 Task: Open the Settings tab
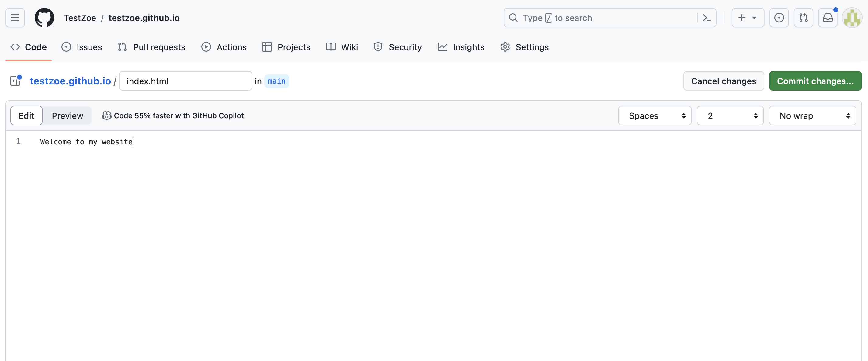(524, 47)
